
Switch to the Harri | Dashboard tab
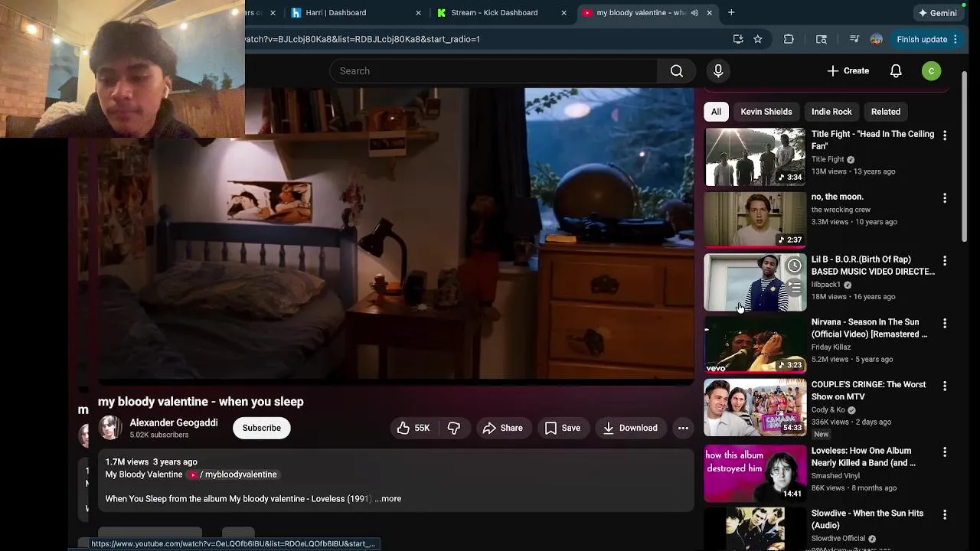(x=356, y=13)
